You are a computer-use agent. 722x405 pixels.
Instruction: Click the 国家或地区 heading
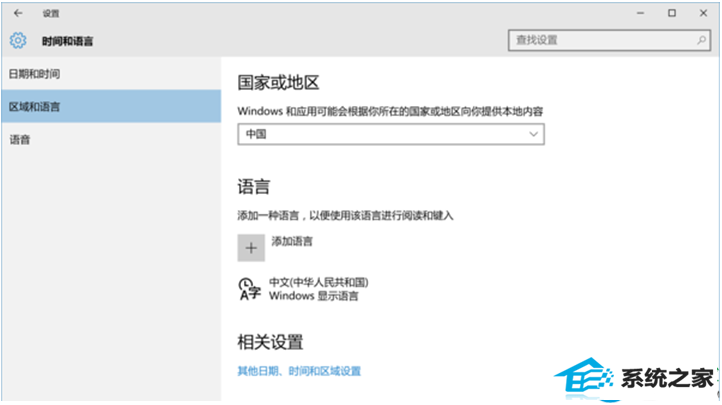pyautogui.click(x=278, y=83)
